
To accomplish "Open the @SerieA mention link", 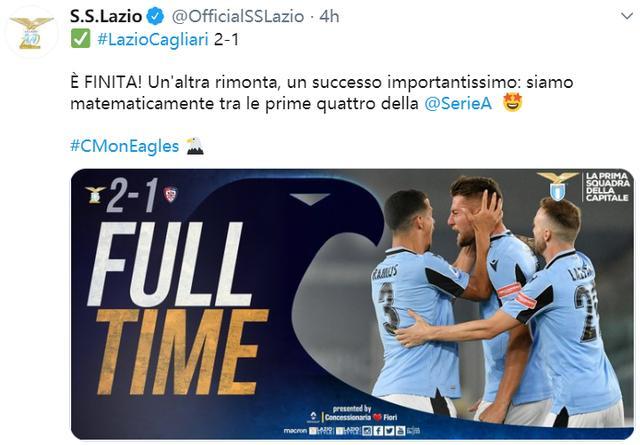I will (x=458, y=103).
